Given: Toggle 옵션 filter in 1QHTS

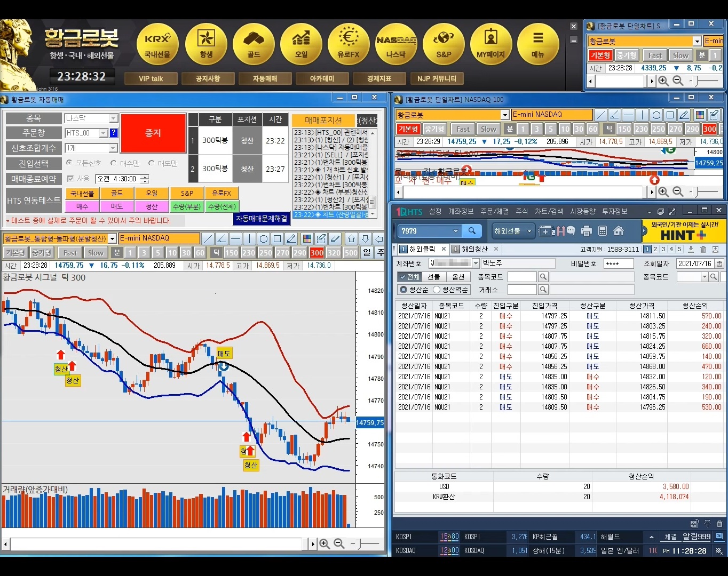Looking at the screenshot, I should [458, 277].
